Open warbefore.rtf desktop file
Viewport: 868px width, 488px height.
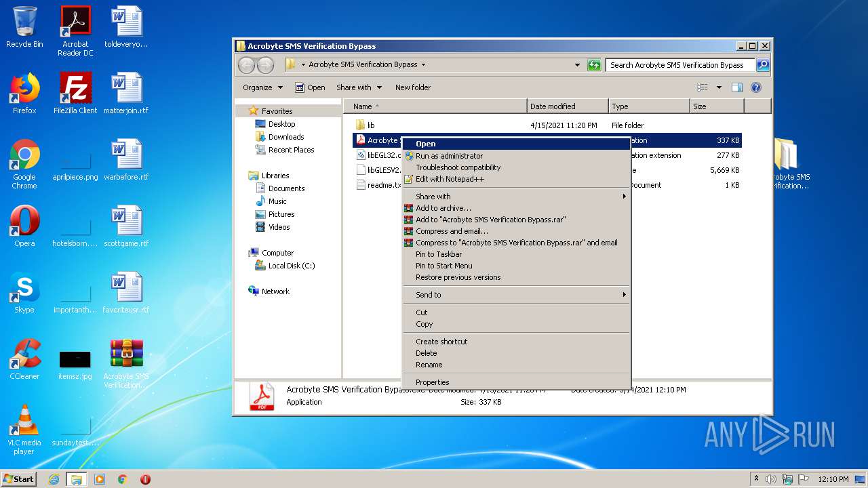[x=126, y=160]
